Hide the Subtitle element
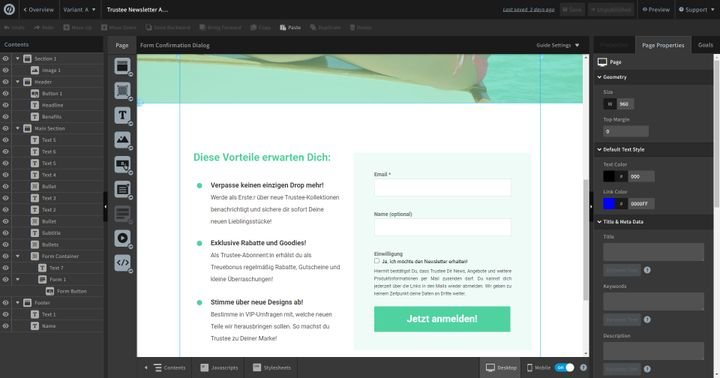 [x=6, y=233]
